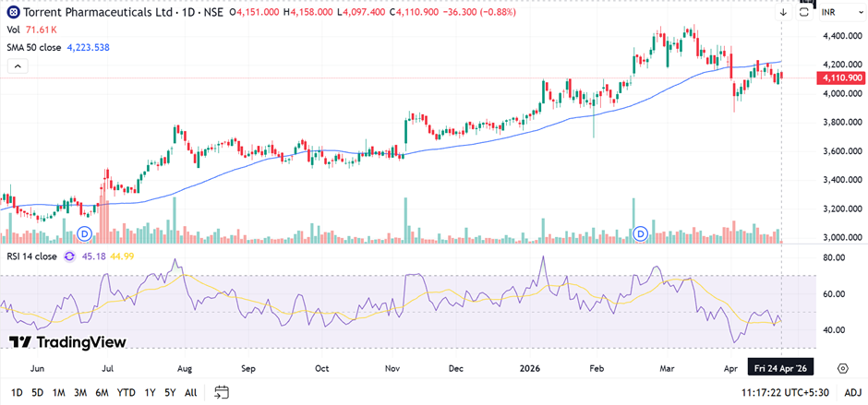Click the download arrow icon at top right
Viewport: 868px width, 405px height.
pyautogui.click(x=783, y=12)
